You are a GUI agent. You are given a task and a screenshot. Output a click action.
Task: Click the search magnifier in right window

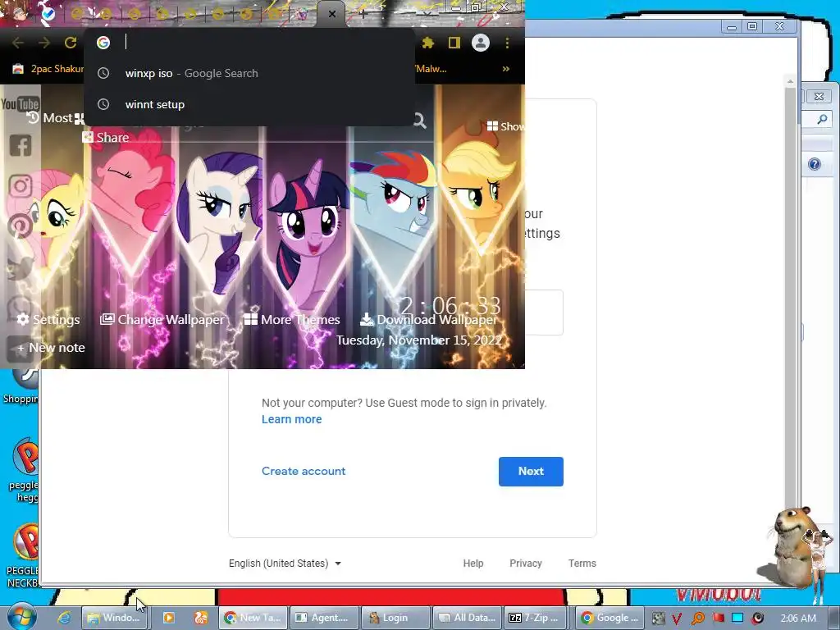tap(821, 119)
